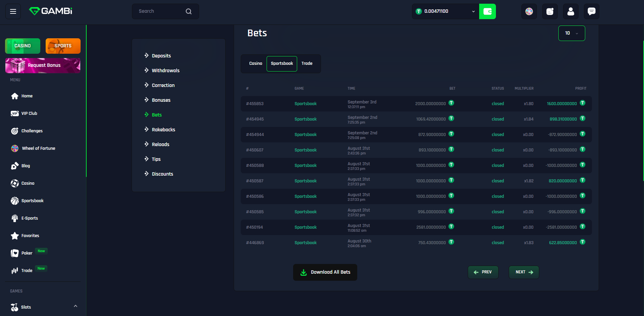Open the hamburger menu
Viewport: 644px width, 316px height.
coord(13,11)
